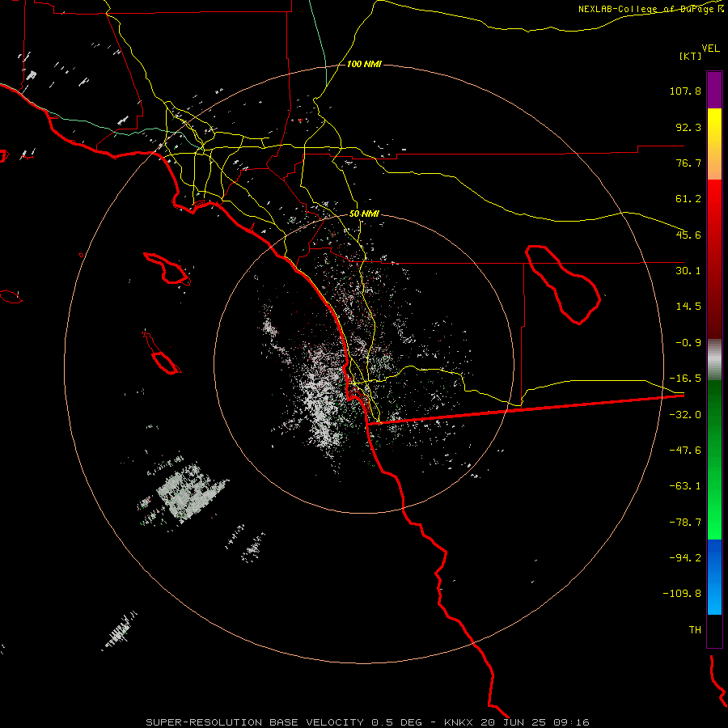Pick the gray near-zero segment of the color bar
This screenshot has height=728, width=728.
tap(714, 360)
